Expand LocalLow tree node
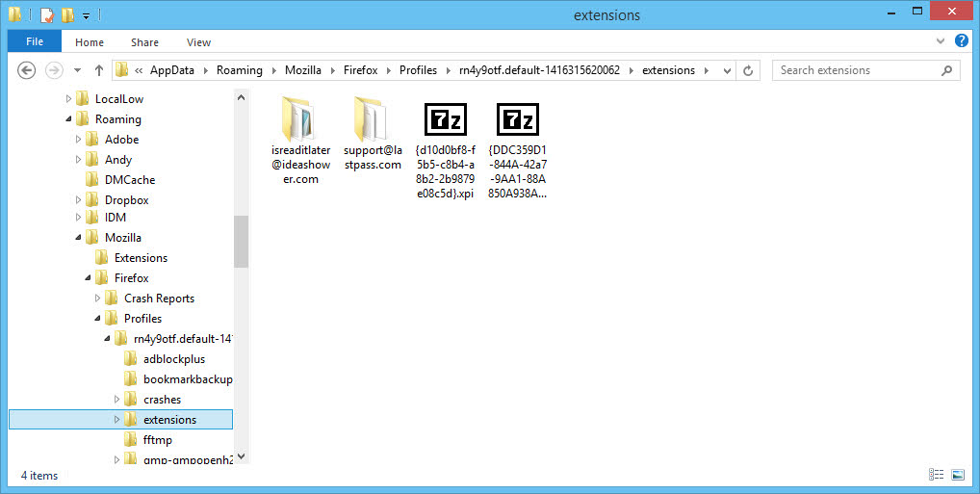Viewport: 980px width, 494px height. pos(68,99)
